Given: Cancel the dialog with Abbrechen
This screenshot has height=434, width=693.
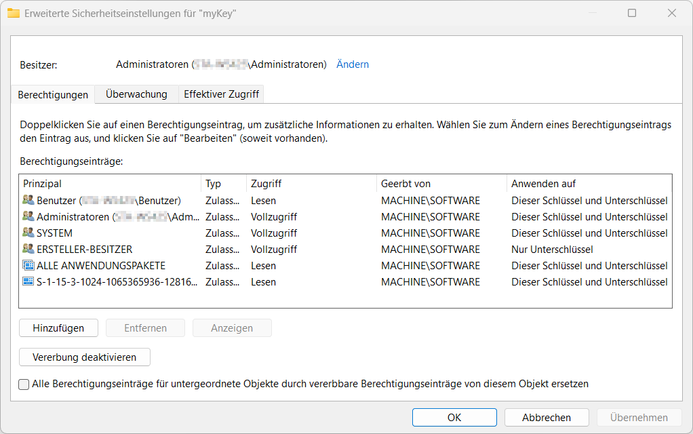Looking at the screenshot, I should click(x=546, y=417).
